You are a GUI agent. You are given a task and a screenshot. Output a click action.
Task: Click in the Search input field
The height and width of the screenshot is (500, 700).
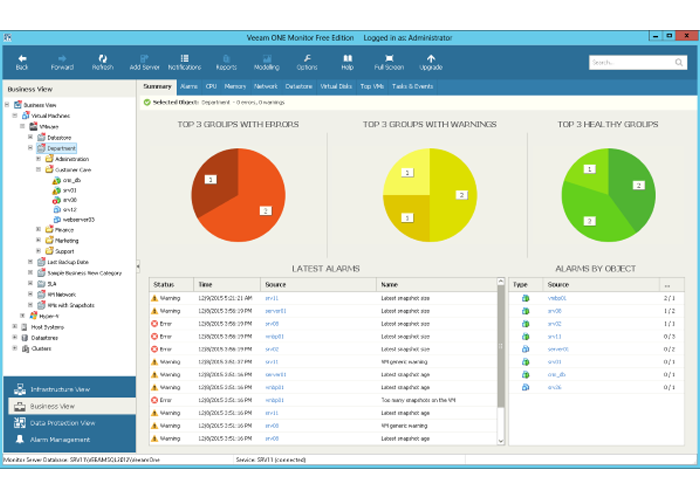pyautogui.click(x=631, y=62)
